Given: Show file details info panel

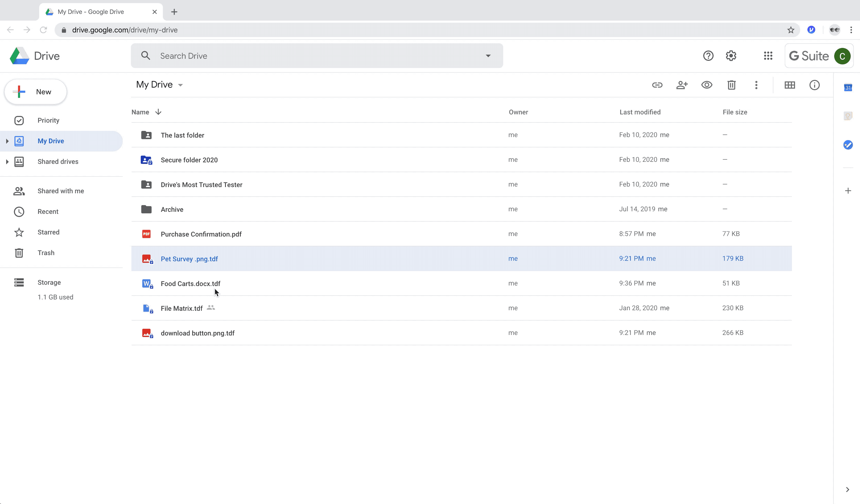Looking at the screenshot, I should click(x=814, y=85).
